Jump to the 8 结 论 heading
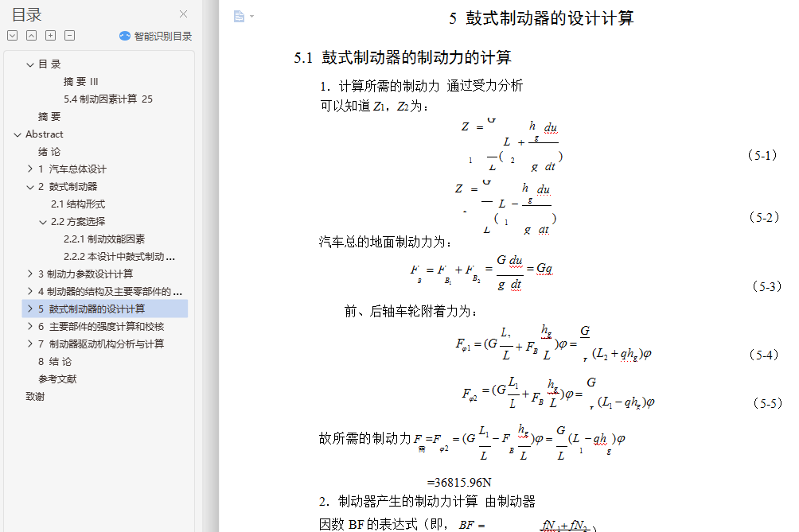 coord(55,362)
